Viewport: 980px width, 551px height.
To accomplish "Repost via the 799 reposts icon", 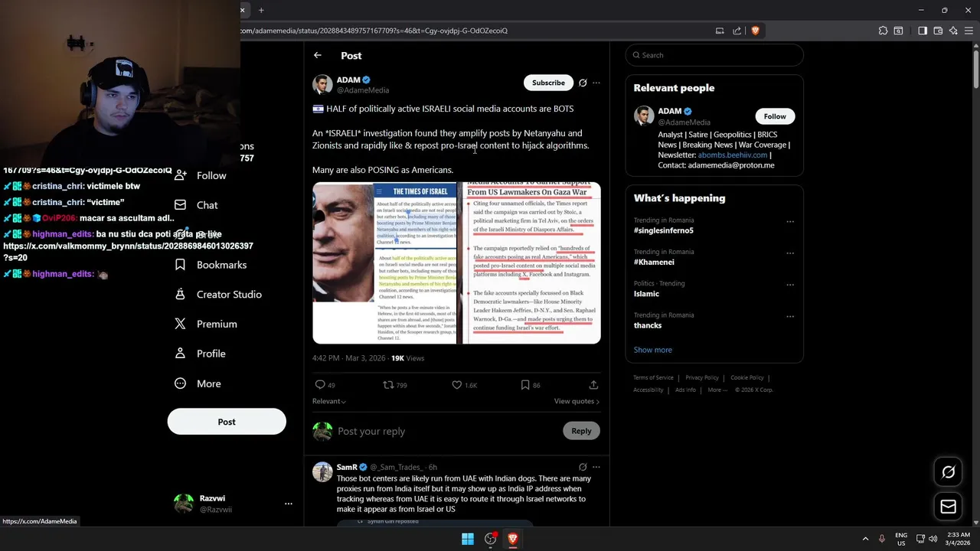I will 388,385.
